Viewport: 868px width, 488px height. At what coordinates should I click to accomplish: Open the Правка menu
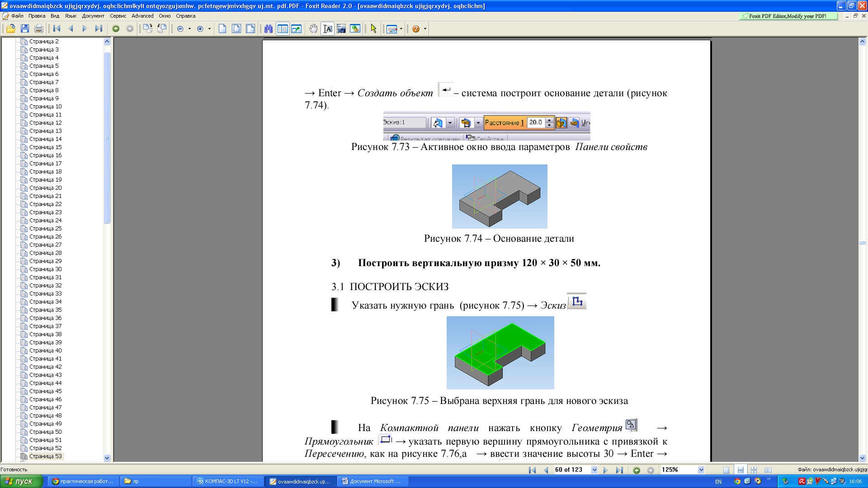37,16
